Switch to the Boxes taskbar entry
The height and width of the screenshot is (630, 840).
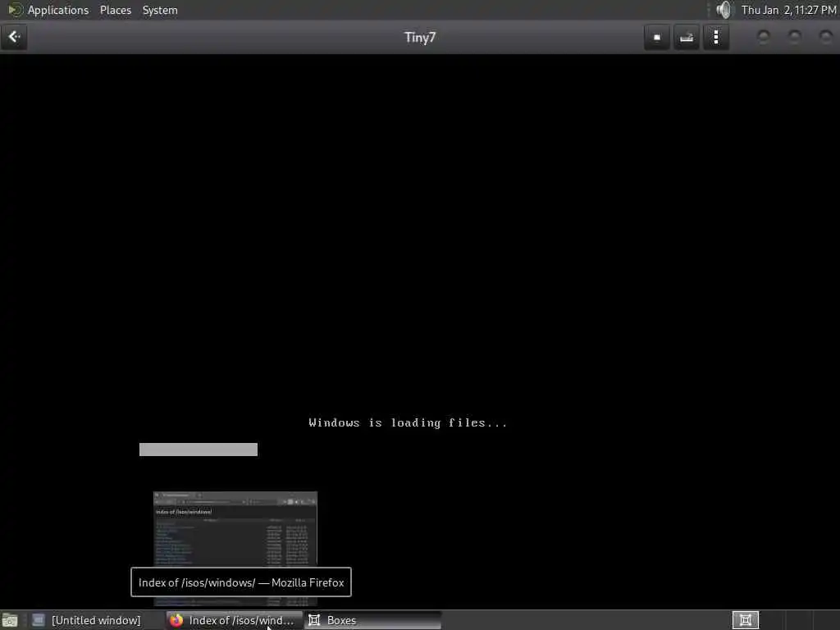pyautogui.click(x=373, y=620)
